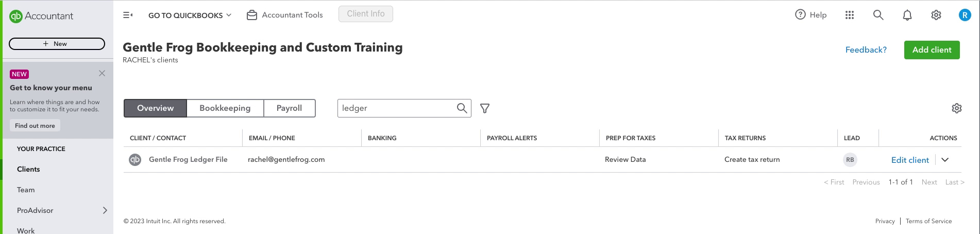Go to First page of results
The height and width of the screenshot is (234, 980).
(x=834, y=182)
